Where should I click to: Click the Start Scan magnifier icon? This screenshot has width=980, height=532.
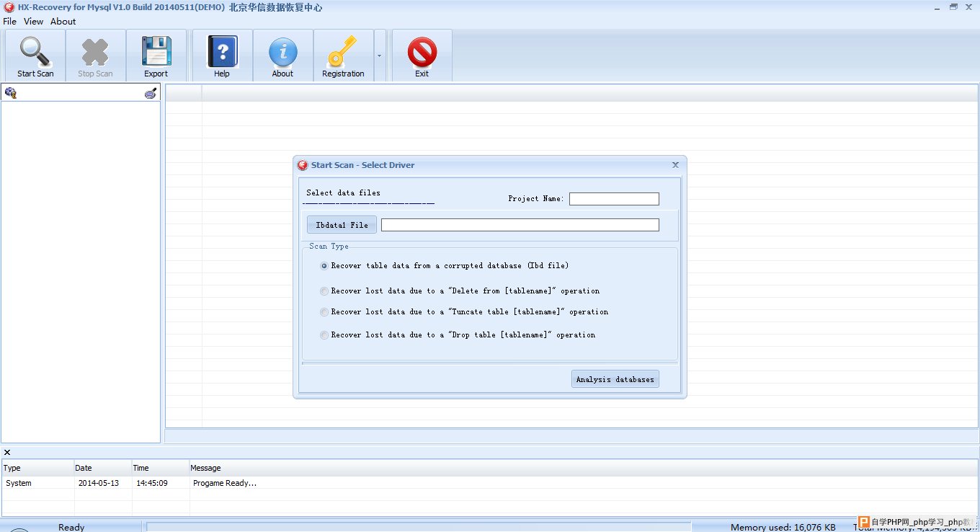click(x=35, y=52)
